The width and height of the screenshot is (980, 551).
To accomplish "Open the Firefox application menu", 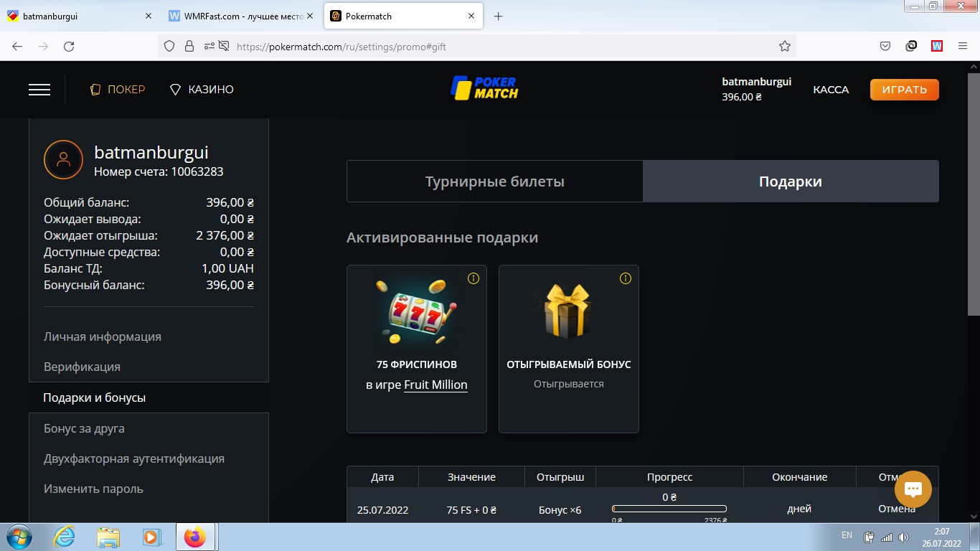I will 963,46.
